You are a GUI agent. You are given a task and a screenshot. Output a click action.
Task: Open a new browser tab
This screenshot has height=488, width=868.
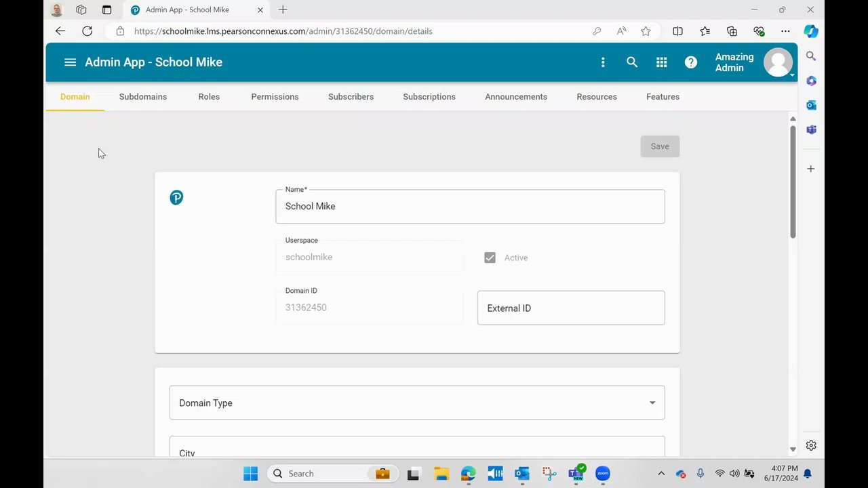click(x=283, y=10)
